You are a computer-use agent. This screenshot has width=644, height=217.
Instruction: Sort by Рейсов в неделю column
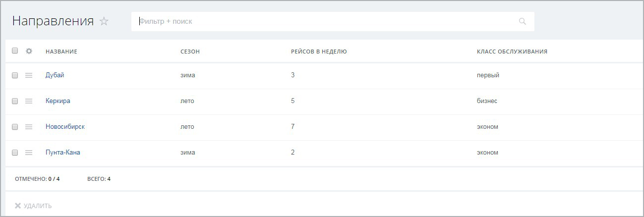point(319,52)
